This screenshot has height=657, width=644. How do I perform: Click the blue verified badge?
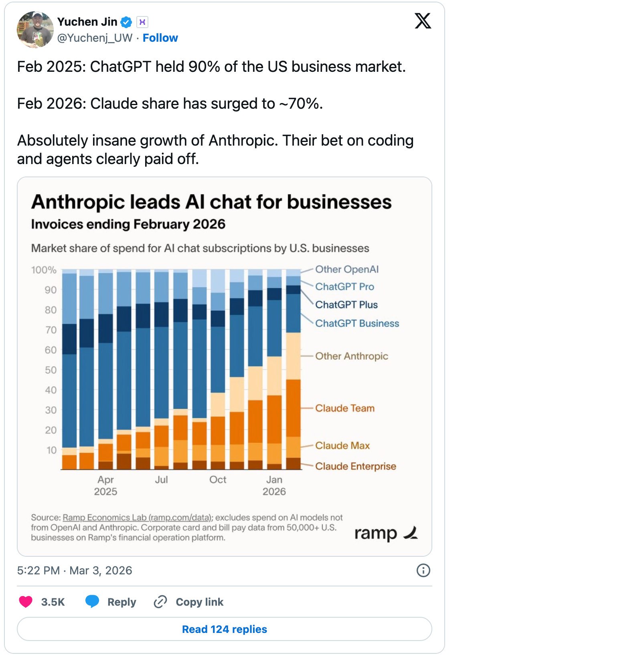click(126, 22)
